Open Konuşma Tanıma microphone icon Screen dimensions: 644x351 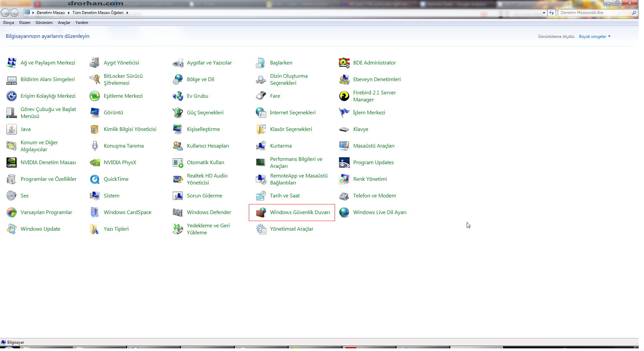(x=95, y=146)
